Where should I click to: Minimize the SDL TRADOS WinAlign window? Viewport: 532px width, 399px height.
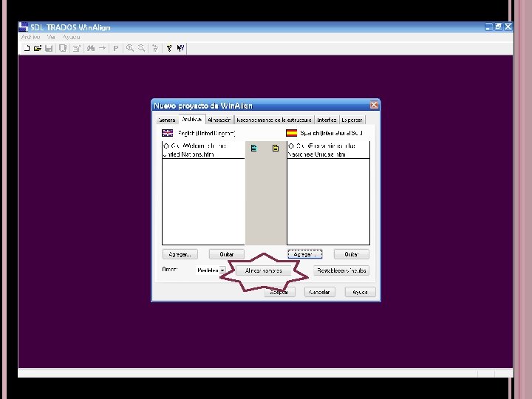488,27
